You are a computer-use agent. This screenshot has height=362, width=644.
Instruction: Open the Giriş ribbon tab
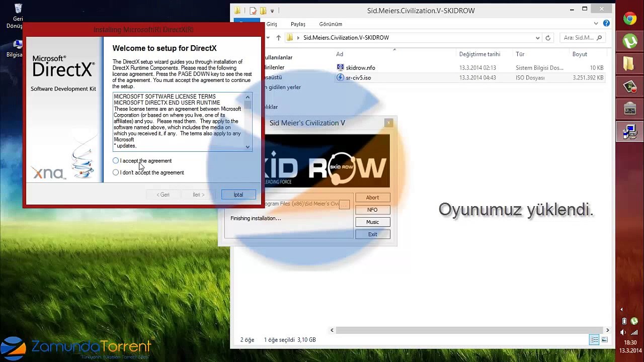[x=272, y=24]
